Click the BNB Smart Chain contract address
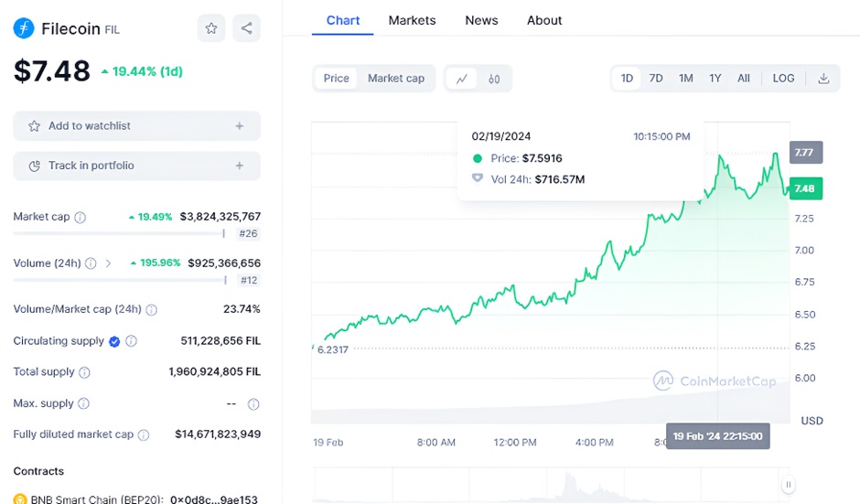The height and width of the screenshot is (504, 860). (x=215, y=499)
